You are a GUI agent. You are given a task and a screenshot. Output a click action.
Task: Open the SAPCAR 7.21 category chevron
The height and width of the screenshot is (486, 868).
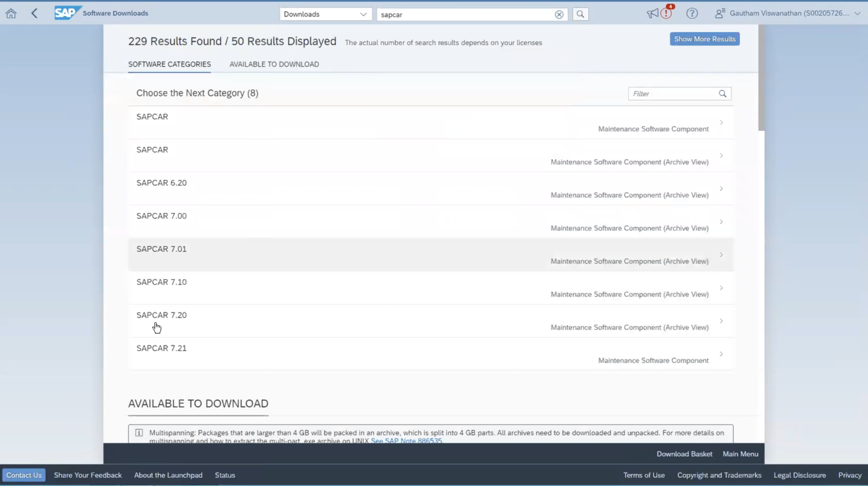click(x=721, y=354)
